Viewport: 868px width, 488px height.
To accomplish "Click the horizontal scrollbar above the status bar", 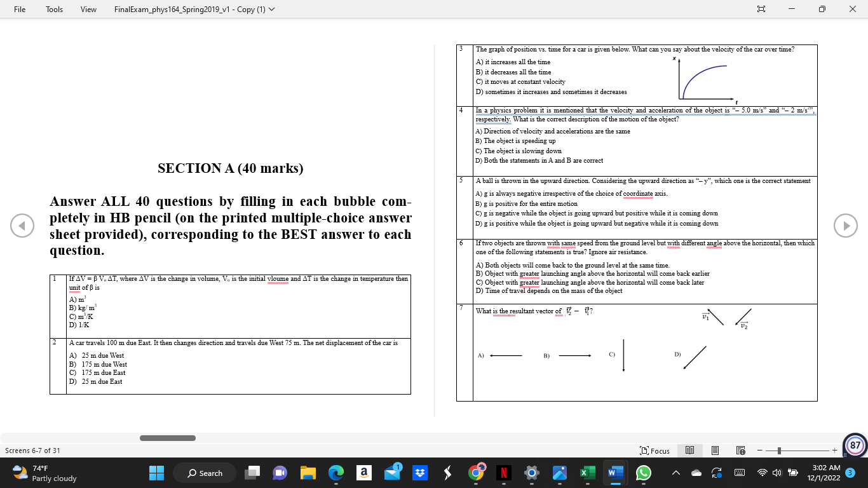I will (168, 437).
